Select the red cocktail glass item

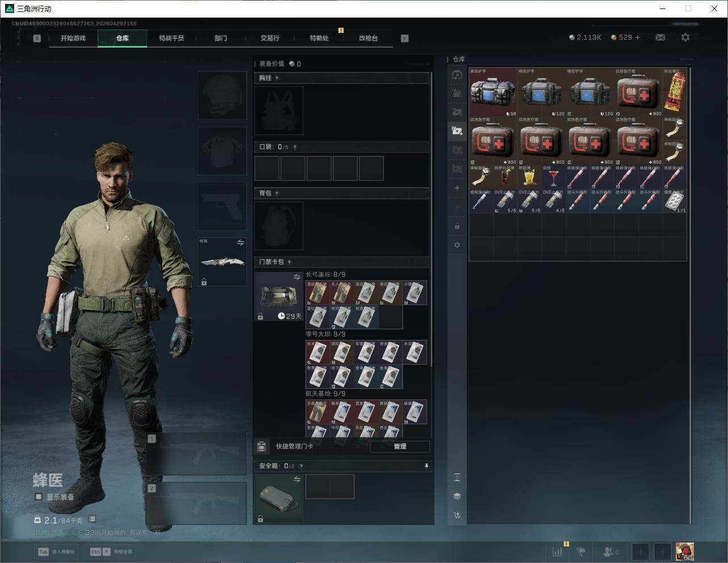(x=554, y=177)
